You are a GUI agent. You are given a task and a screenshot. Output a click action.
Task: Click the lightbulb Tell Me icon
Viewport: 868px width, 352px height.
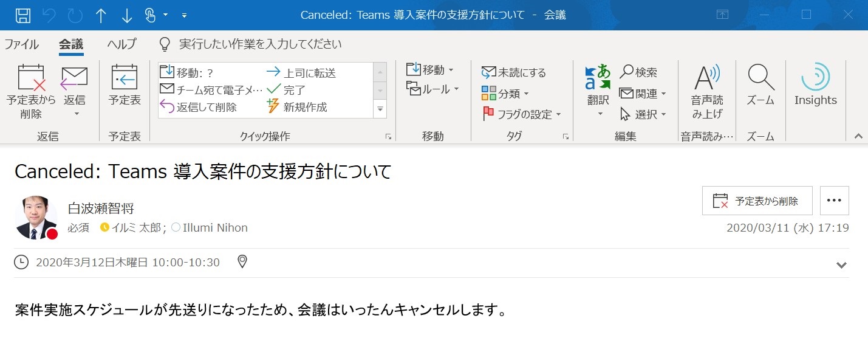[x=164, y=44]
